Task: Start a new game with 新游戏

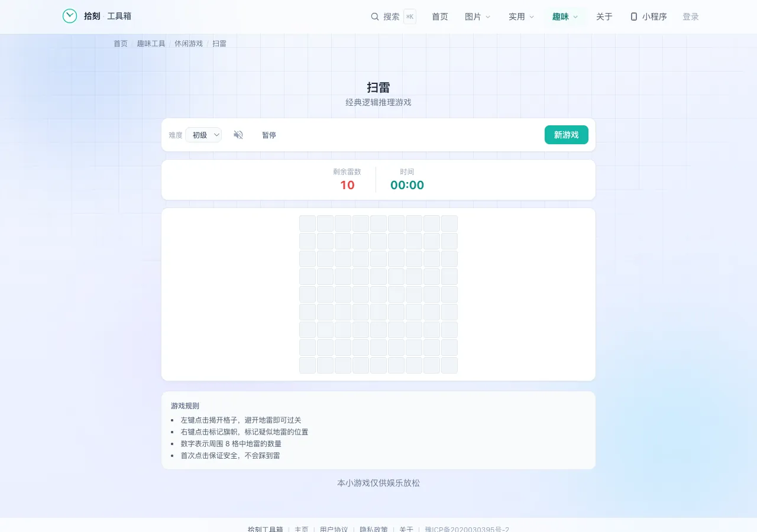Action: (x=567, y=135)
